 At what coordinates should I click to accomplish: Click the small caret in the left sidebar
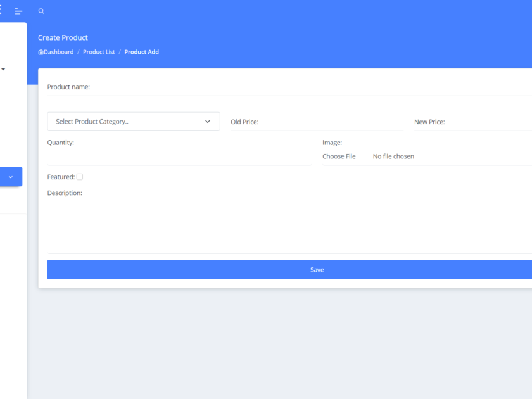pos(4,70)
